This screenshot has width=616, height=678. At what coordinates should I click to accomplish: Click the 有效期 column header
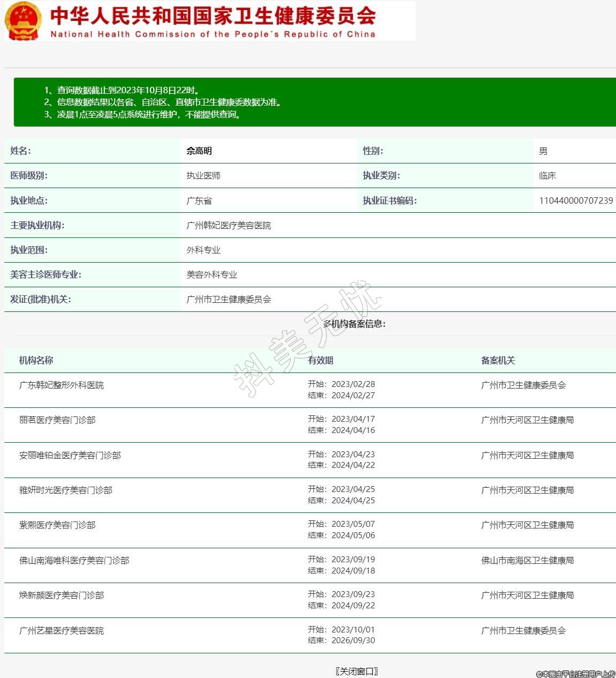(320, 361)
